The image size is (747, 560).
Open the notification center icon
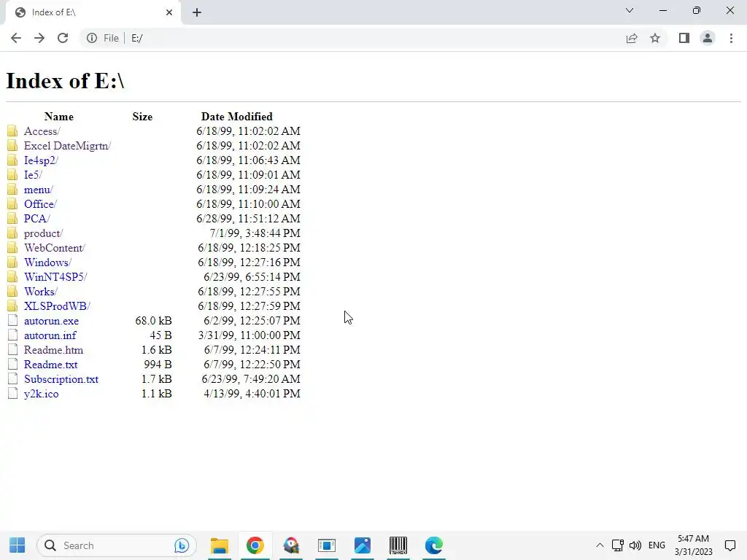point(729,545)
